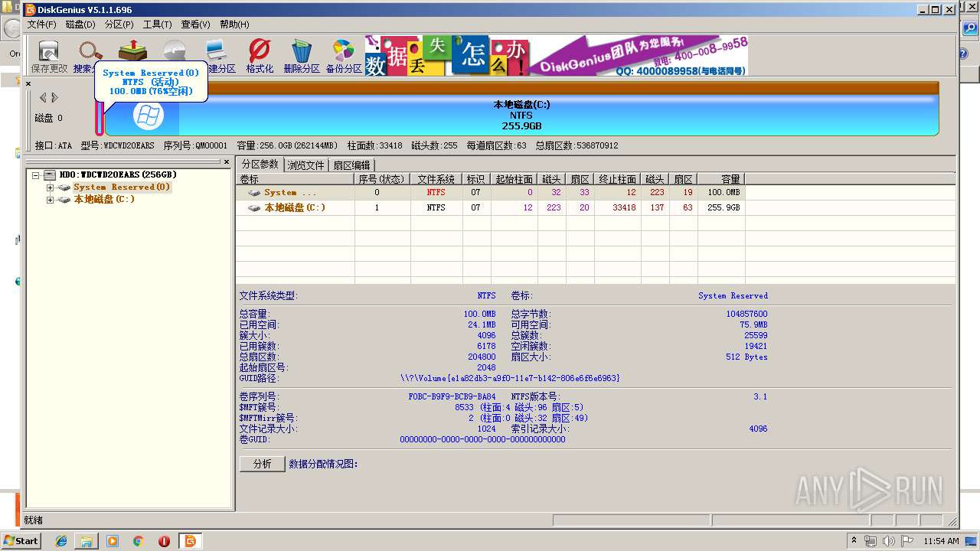Expand local disk (C:) tree node

(x=51, y=200)
